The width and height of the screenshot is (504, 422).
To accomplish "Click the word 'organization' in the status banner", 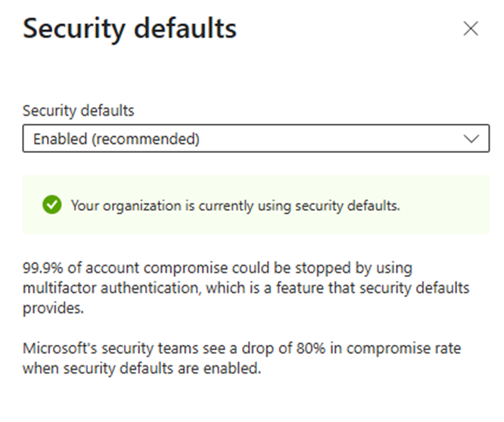I will click(142, 206).
